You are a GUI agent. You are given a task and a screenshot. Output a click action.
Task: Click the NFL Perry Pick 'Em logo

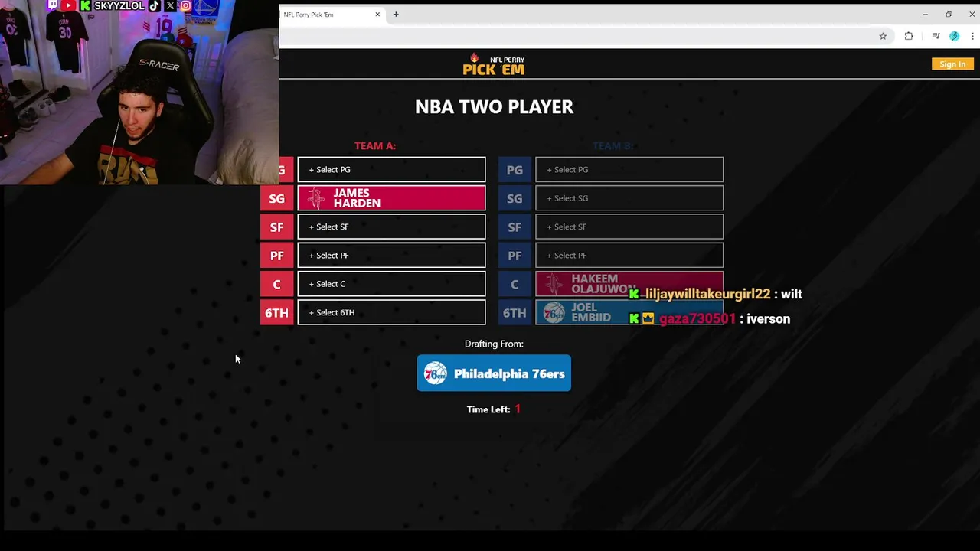[494, 64]
